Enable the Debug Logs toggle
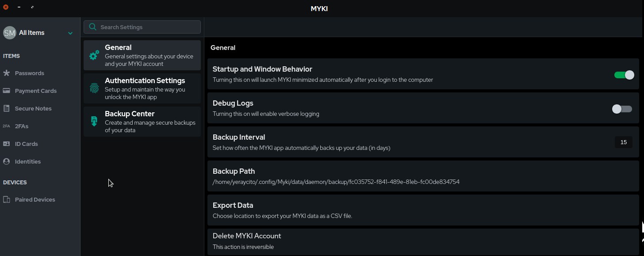Screen dimensions: 644x256 pos(621,109)
